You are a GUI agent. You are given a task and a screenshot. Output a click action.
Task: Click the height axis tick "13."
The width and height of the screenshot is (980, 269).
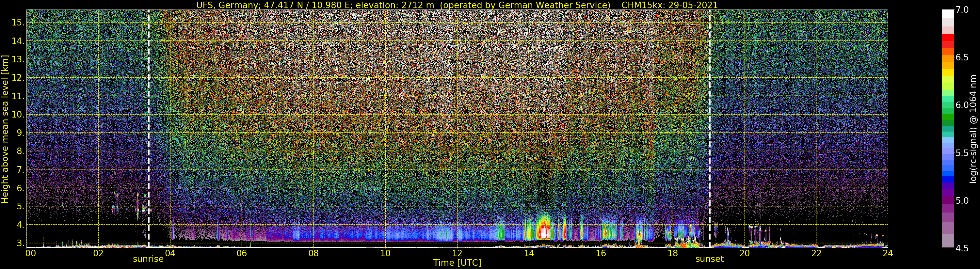coord(18,59)
